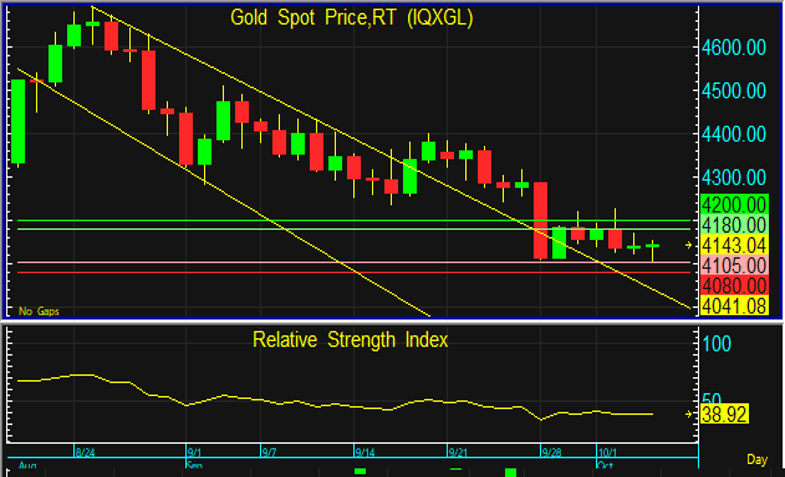Select the Relative Strength Index panel title

[350, 340]
